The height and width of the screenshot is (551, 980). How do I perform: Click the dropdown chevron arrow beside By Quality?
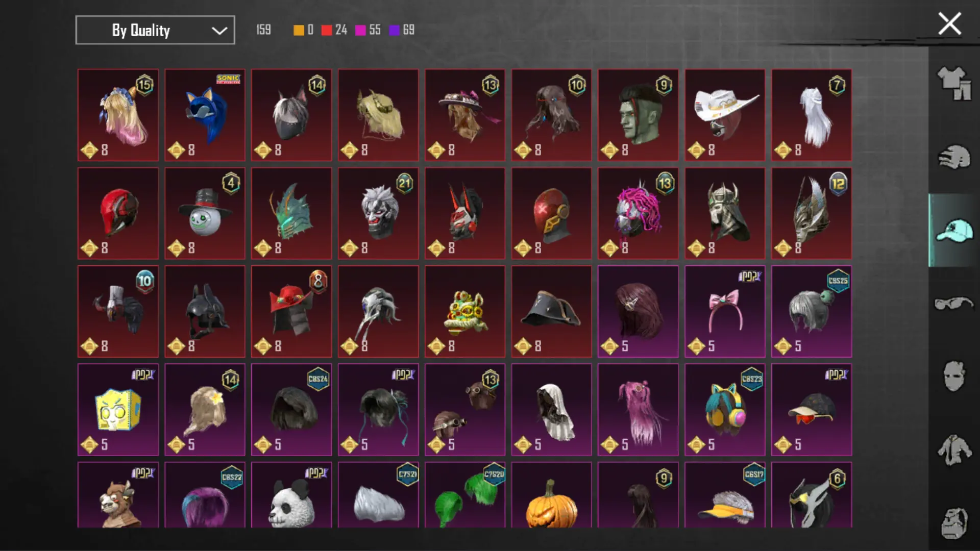(219, 31)
